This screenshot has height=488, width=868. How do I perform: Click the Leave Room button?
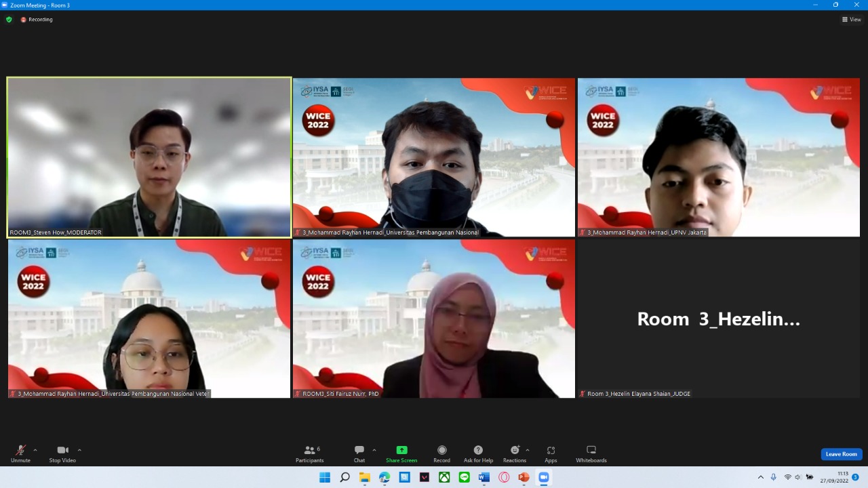(x=842, y=454)
